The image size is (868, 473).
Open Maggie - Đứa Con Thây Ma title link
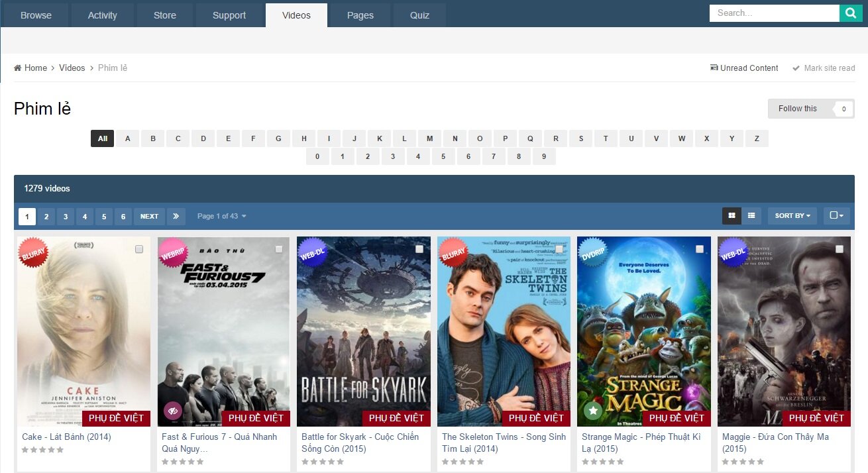(775, 443)
